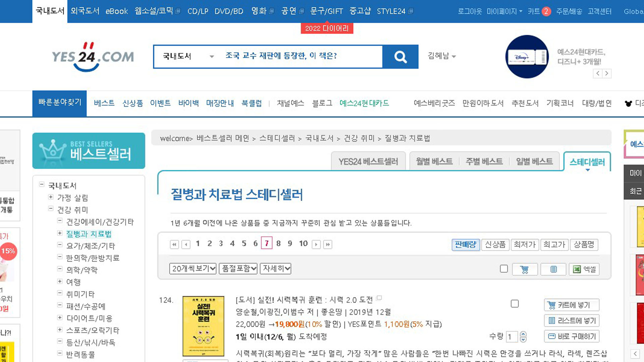Switch to 월별 베스트 tab
The height and width of the screenshot is (362, 644).
(x=434, y=162)
